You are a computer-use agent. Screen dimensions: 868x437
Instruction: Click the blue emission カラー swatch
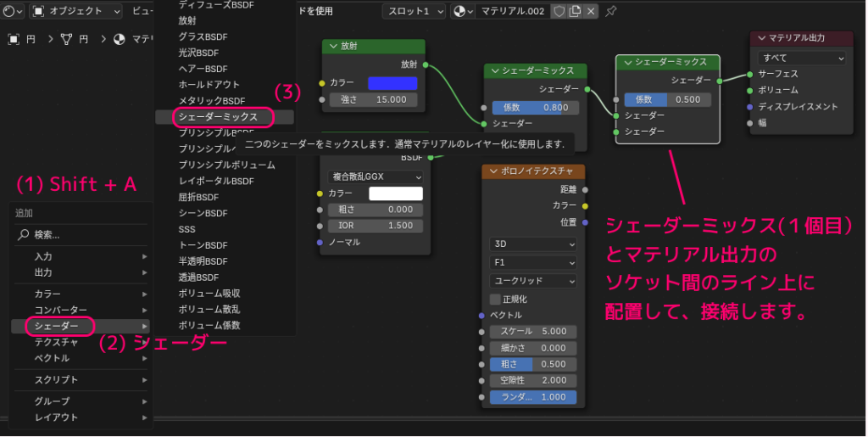point(392,83)
